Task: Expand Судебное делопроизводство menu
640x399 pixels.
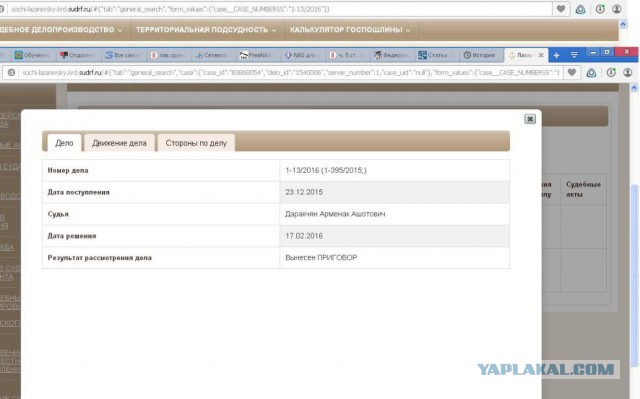Action: click(60, 30)
